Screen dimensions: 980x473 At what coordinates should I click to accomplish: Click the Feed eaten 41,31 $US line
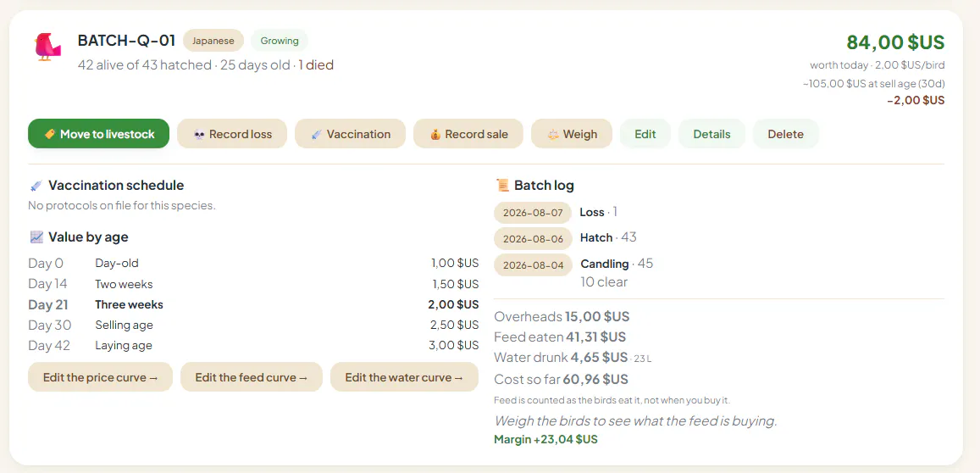point(560,337)
